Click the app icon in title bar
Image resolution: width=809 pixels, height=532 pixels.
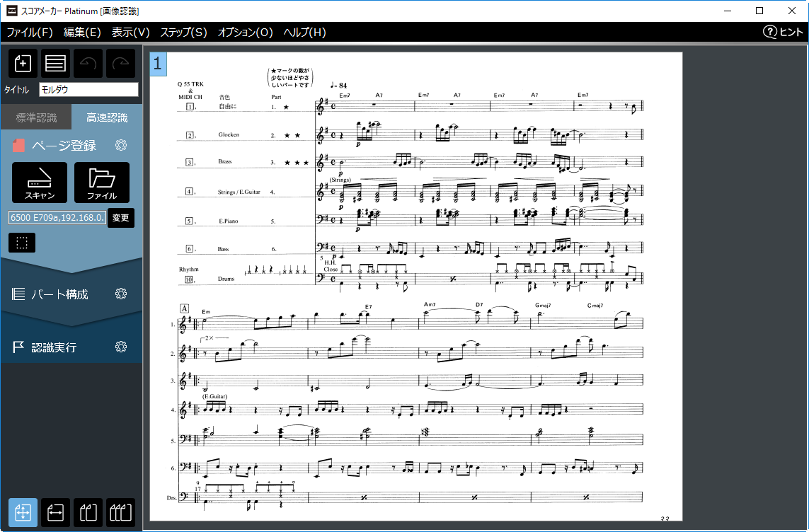[11, 11]
